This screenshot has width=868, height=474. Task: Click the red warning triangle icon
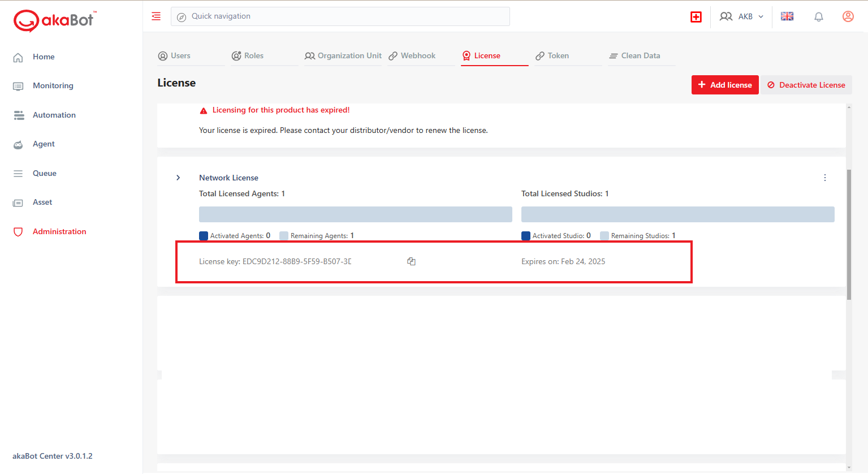204,111
